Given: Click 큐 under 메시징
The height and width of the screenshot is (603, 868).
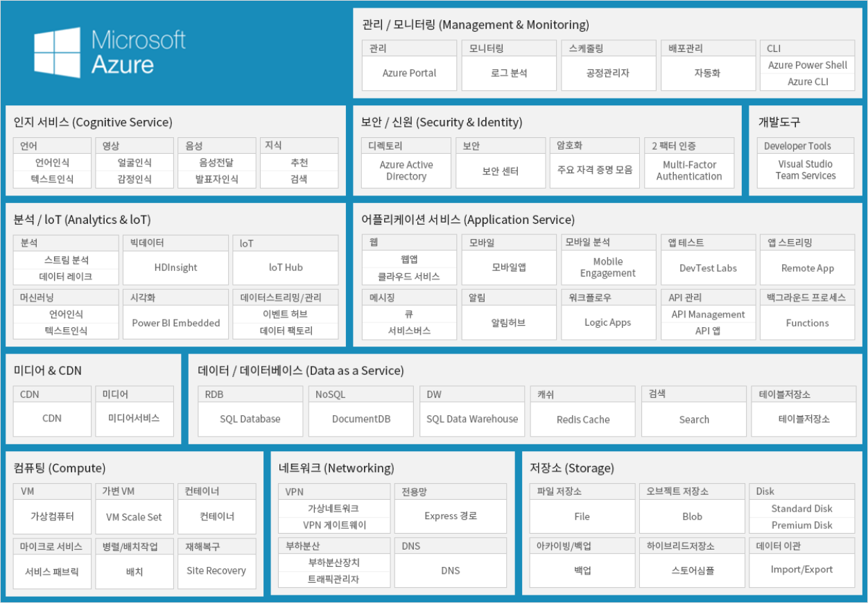Looking at the screenshot, I should click(409, 314).
